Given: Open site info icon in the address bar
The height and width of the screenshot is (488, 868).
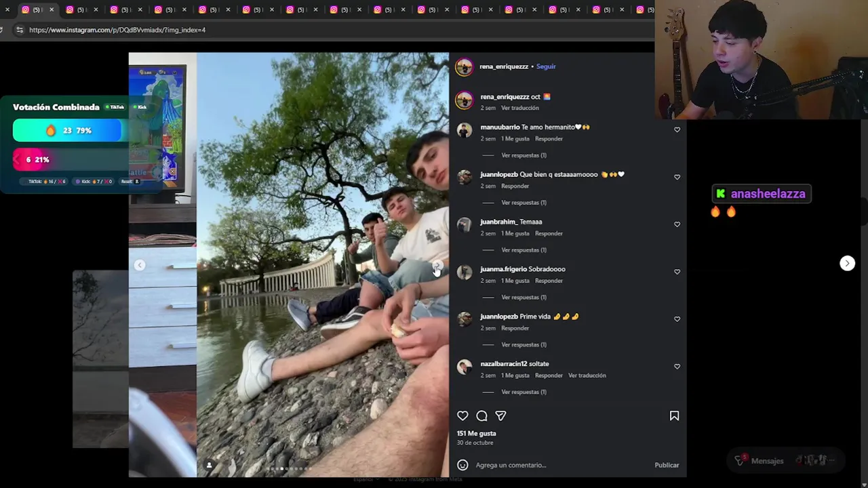Looking at the screenshot, I should coord(19,30).
